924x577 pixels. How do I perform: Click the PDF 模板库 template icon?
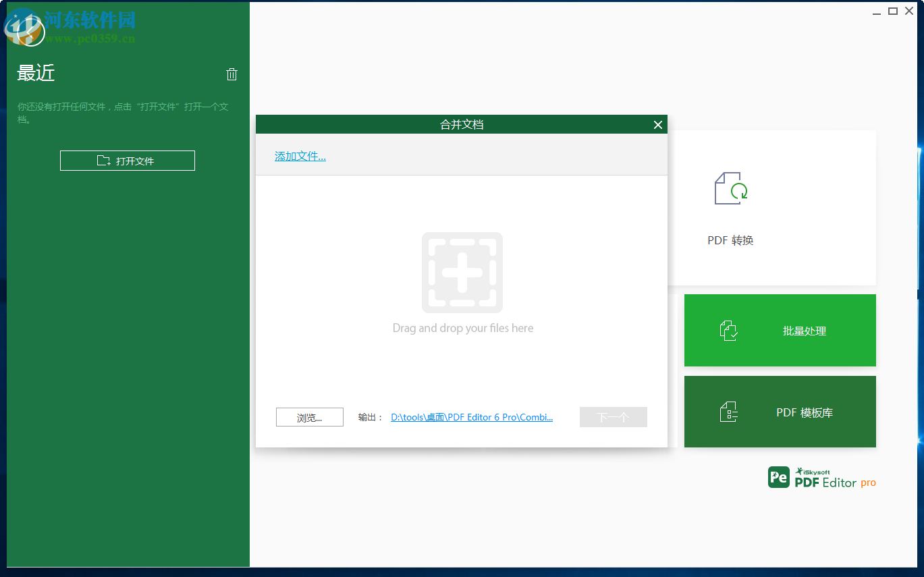[729, 412]
